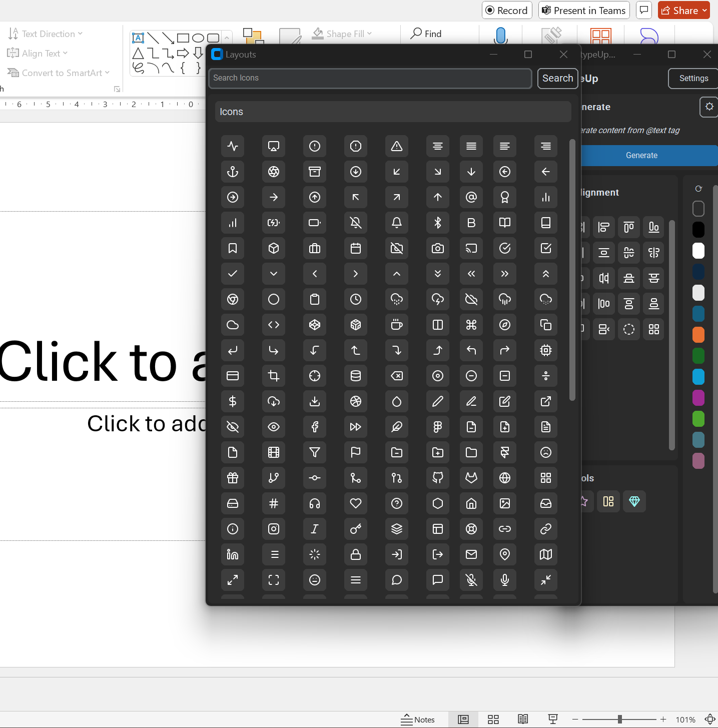Click the Search button in Layouts window
The width and height of the screenshot is (718, 728).
[x=558, y=78]
